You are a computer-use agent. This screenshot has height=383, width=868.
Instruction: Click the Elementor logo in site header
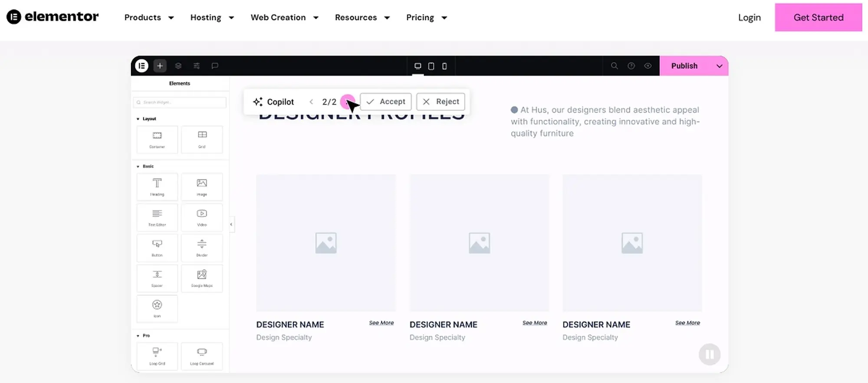pos(53,17)
